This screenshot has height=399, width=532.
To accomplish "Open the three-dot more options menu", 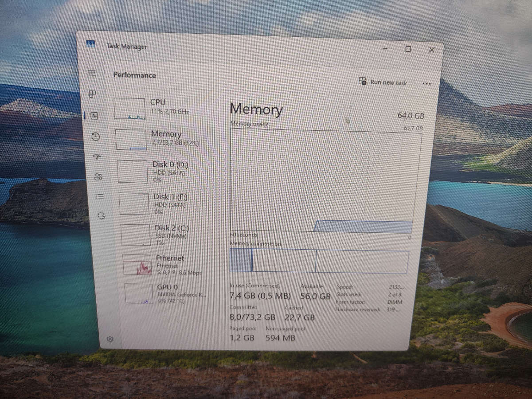I will pos(426,84).
